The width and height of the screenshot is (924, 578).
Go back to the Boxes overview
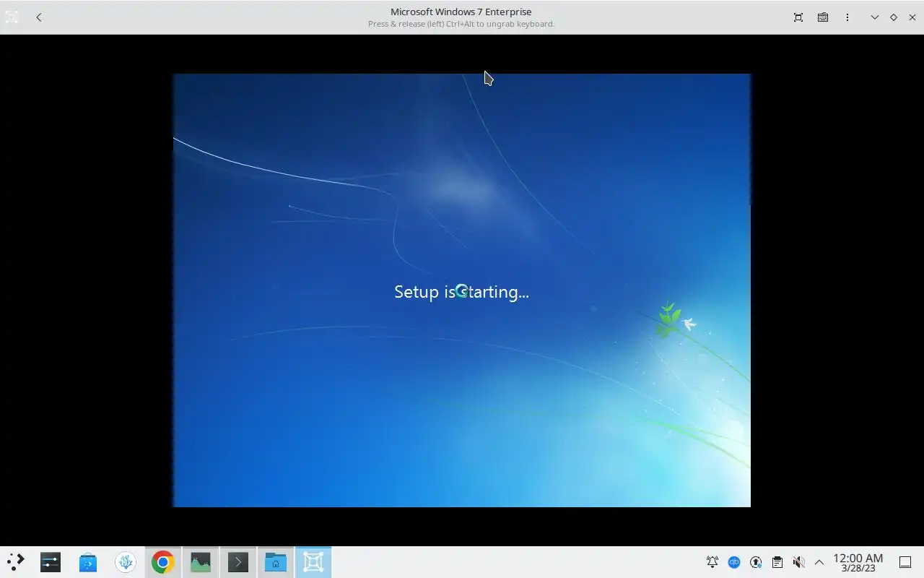point(39,17)
